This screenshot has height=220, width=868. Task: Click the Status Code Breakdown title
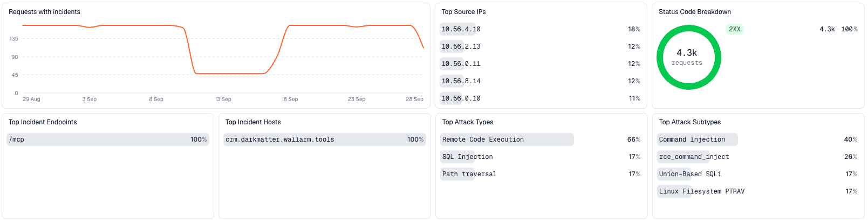(695, 12)
